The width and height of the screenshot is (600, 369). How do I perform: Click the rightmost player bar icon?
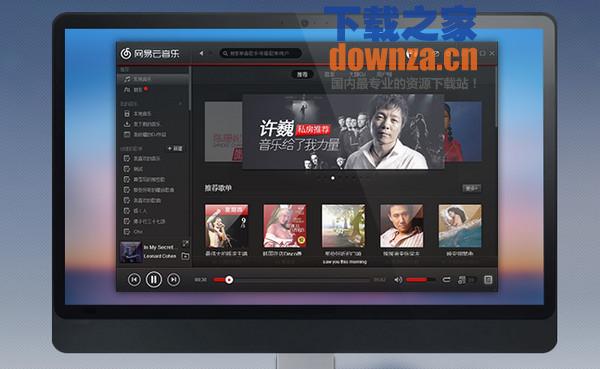[488, 280]
